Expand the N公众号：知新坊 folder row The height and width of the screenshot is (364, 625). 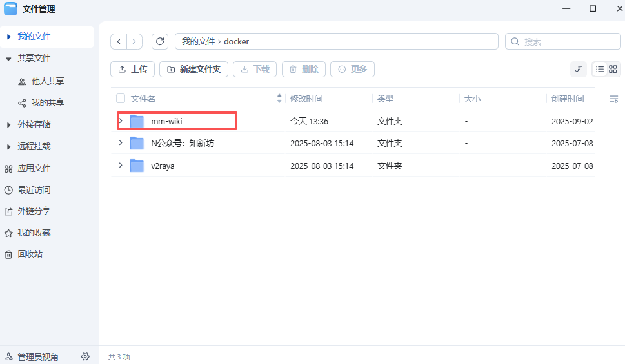pos(121,142)
